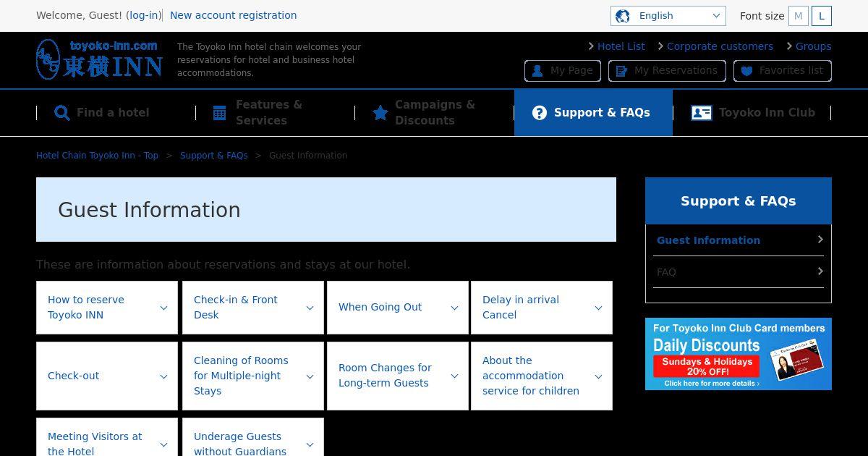
Task: Open the English language dropdown
Action: (668, 16)
